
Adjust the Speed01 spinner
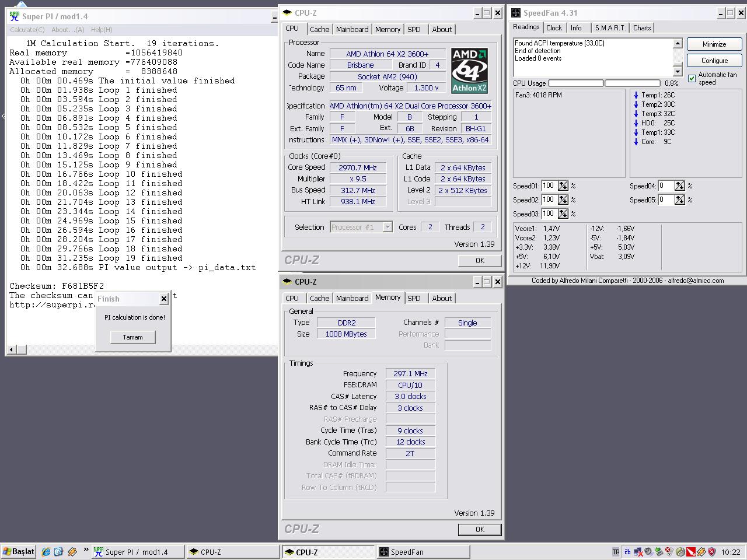(563, 185)
